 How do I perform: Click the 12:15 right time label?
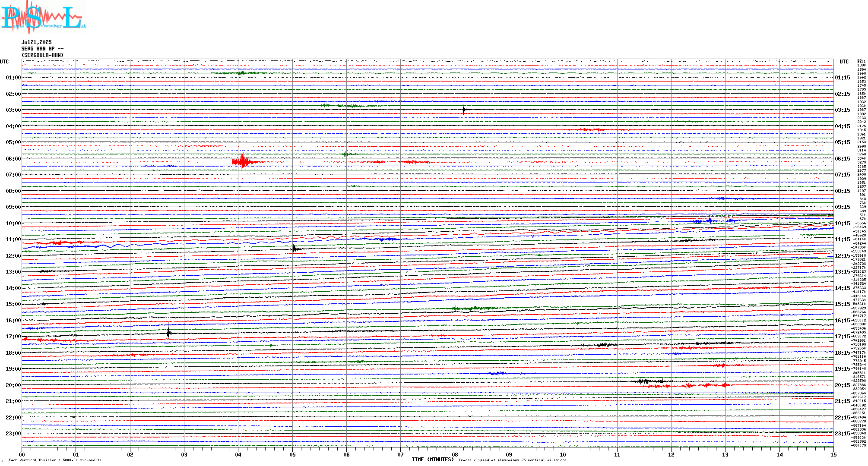coord(843,256)
